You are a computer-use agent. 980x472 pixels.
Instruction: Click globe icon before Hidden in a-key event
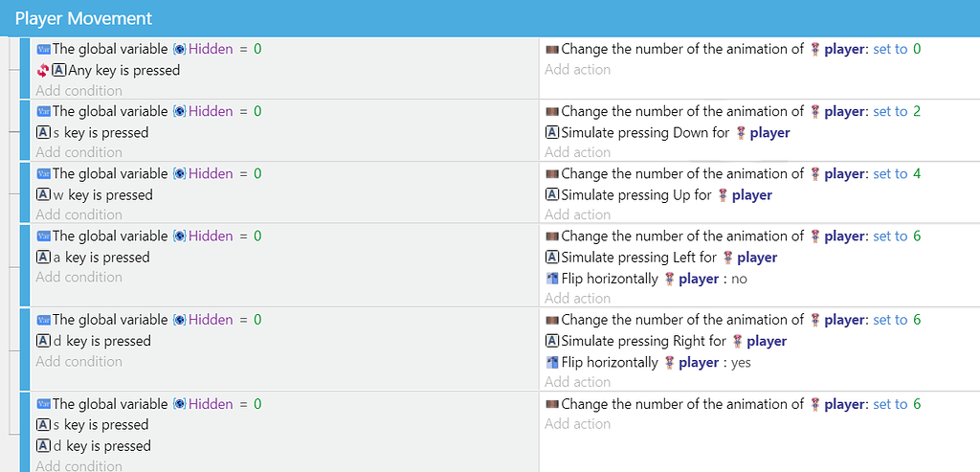[x=179, y=236]
